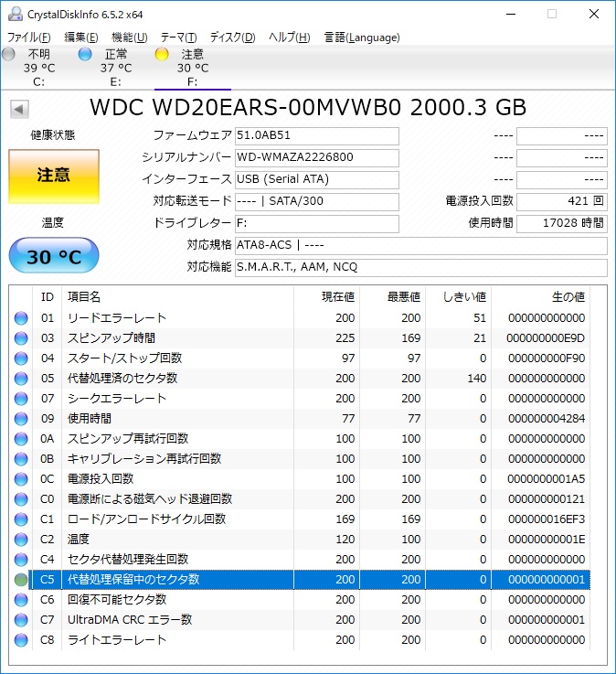The height and width of the screenshot is (674, 616).
Task: Click status orb of row 01 リードエラーレート
Action: click(21, 318)
